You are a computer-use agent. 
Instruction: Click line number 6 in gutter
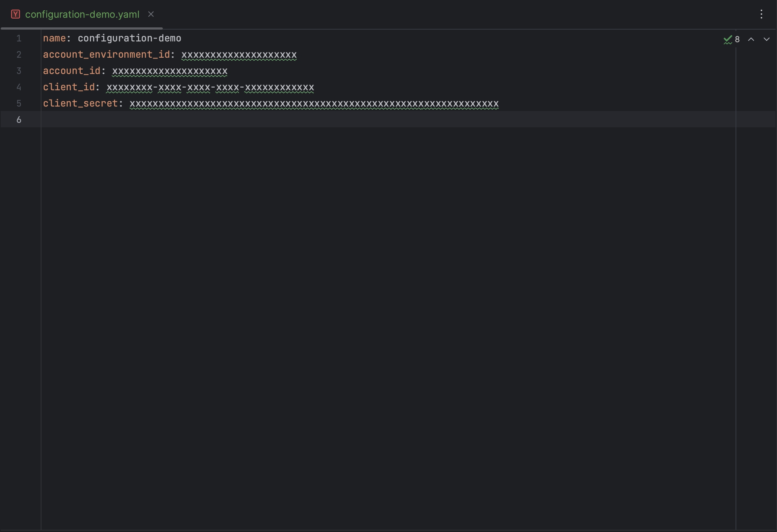(x=19, y=120)
